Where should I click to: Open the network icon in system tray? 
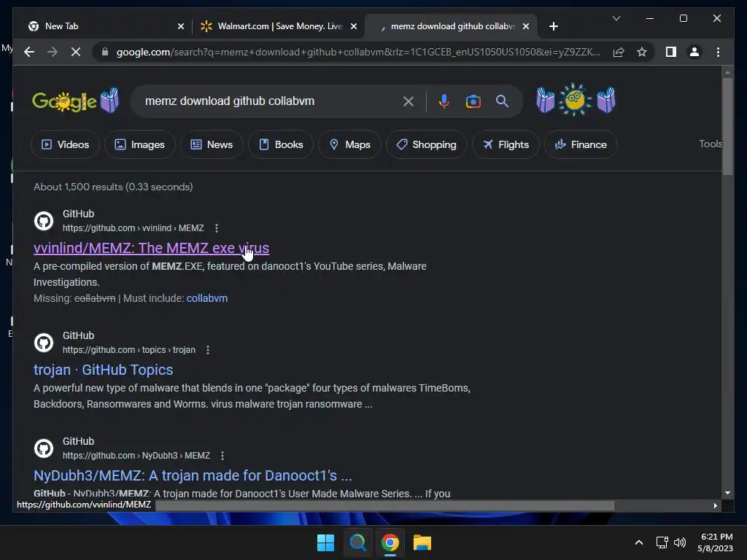(662, 542)
